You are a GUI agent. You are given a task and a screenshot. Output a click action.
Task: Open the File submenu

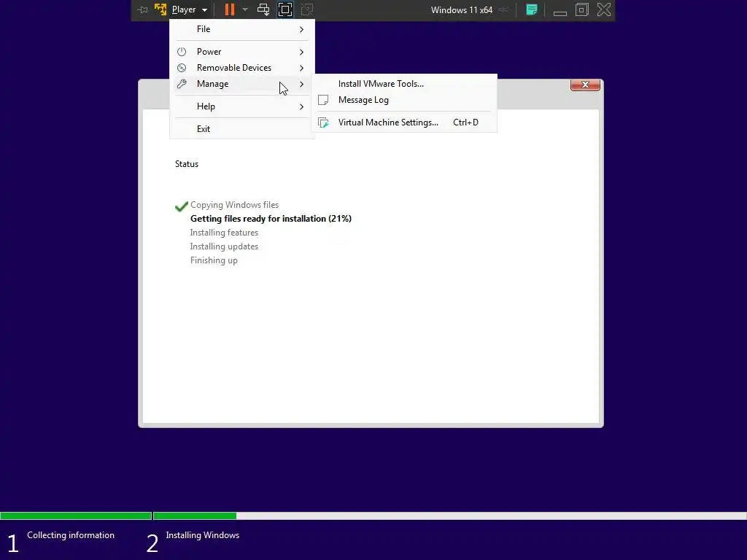coord(242,29)
